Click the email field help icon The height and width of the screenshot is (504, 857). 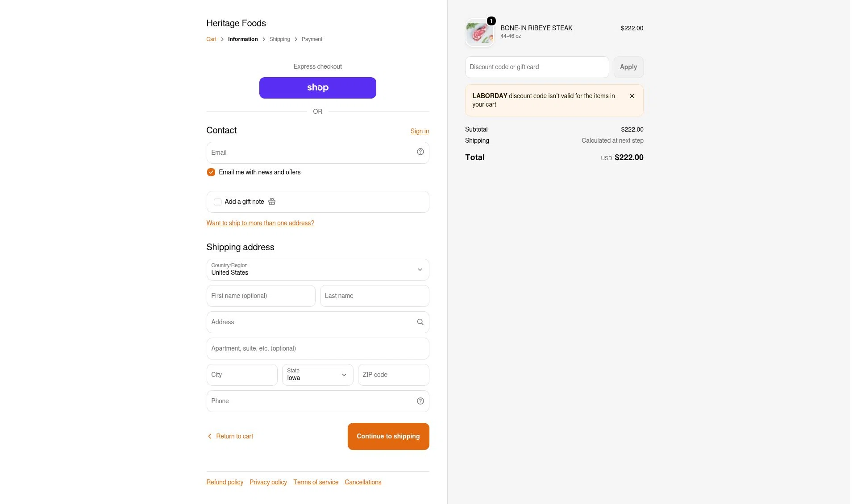(420, 152)
